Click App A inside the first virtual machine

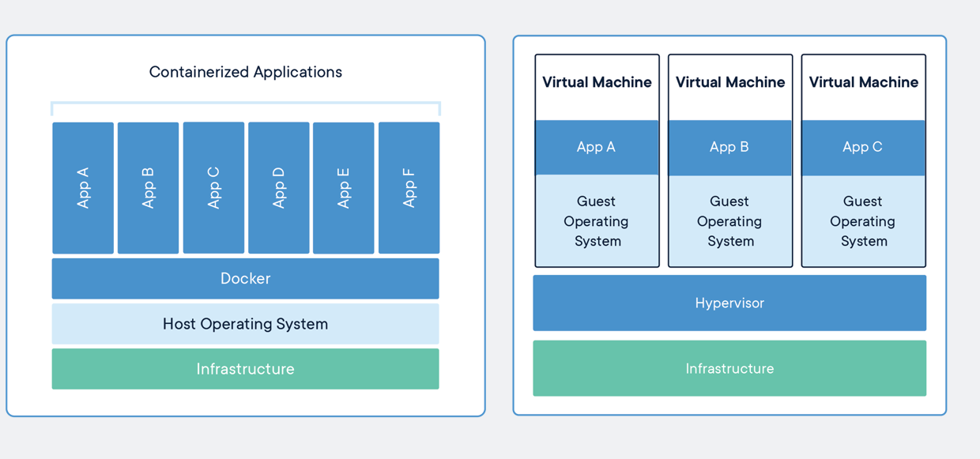(597, 147)
